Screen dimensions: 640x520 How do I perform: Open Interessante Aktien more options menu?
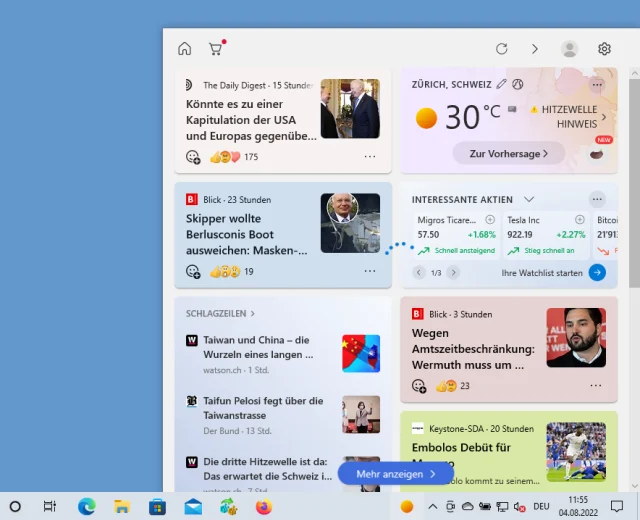597,199
